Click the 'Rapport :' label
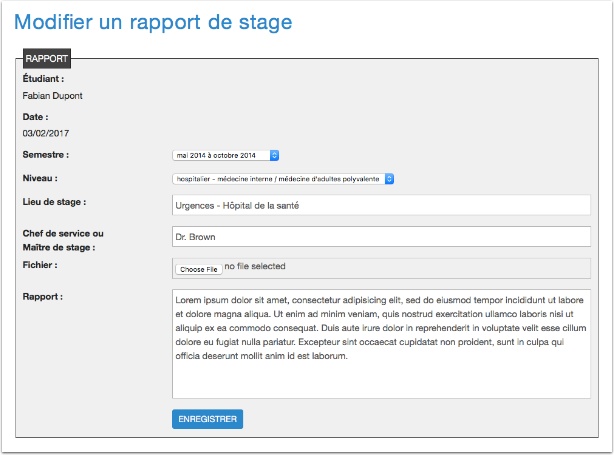 click(x=43, y=296)
